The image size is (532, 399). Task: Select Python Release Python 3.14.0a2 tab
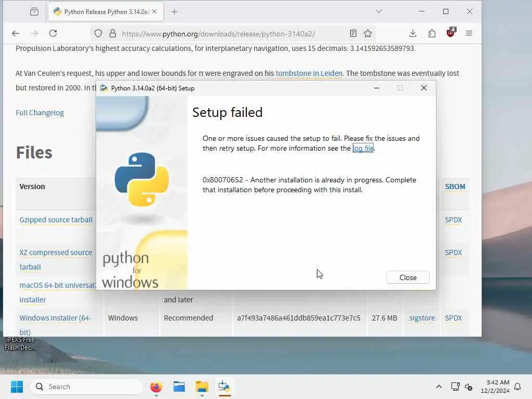pos(105,11)
